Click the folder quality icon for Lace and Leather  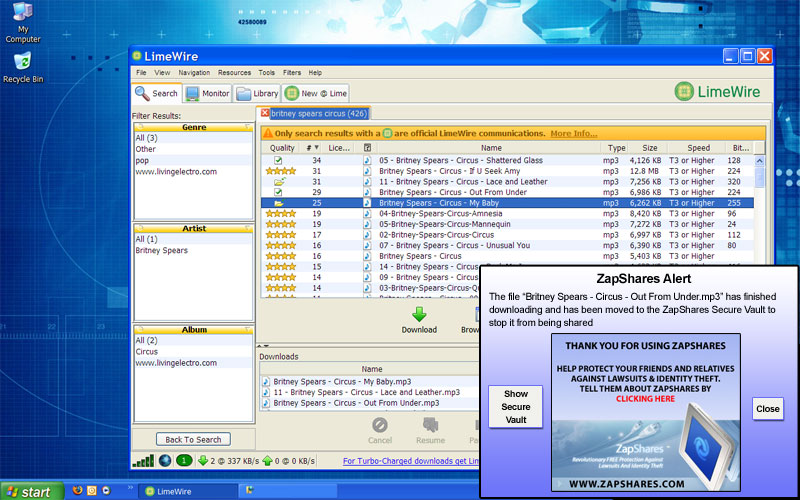tap(279, 182)
